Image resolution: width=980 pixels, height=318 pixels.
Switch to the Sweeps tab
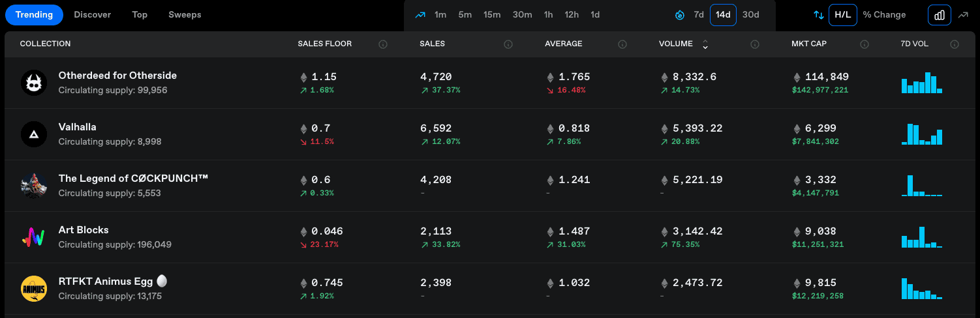(x=185, y=15)
